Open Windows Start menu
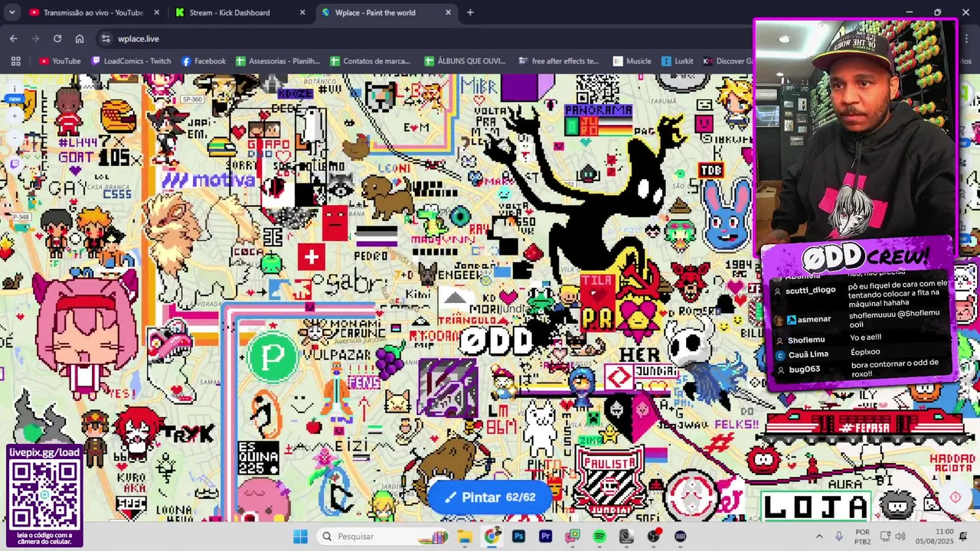This screenshot has width=980, height=551. pyautogui.click(x=300, y=536)
